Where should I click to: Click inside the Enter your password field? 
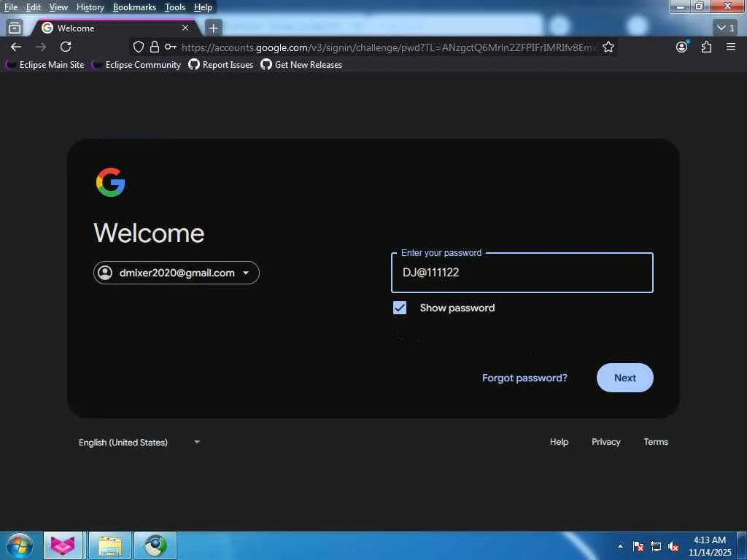pyautogui.click(x=522, y=273)
